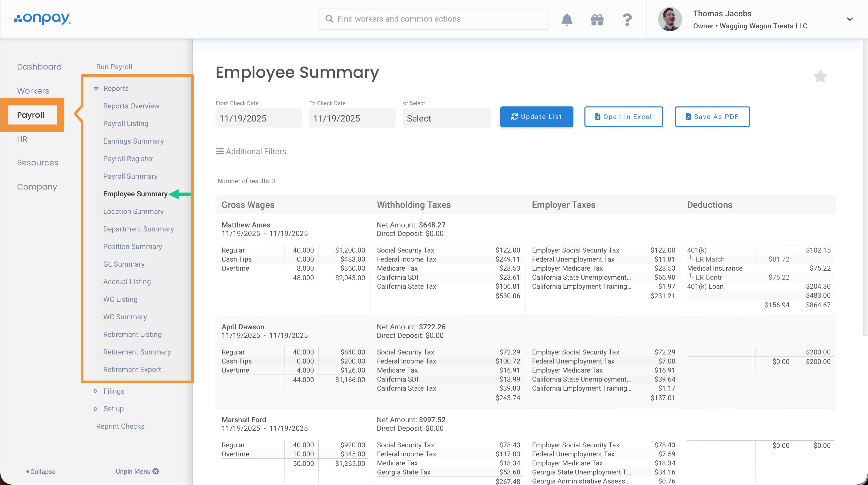Click the Unpin Menu close icon
The image size is (868, 485).
tap(156, 471)
